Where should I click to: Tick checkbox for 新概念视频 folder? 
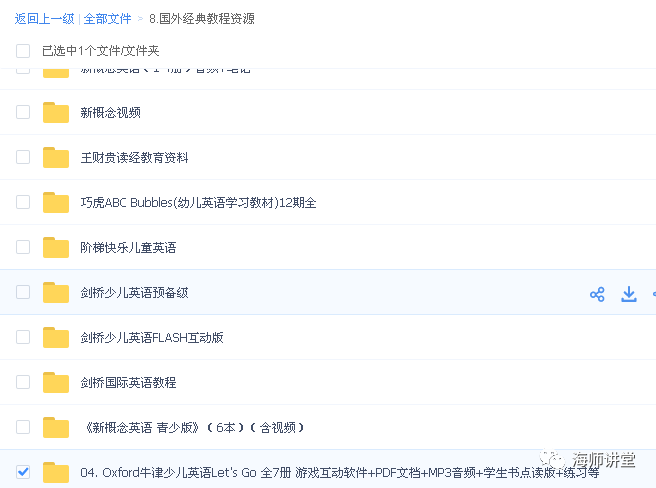tap(23, 112)
